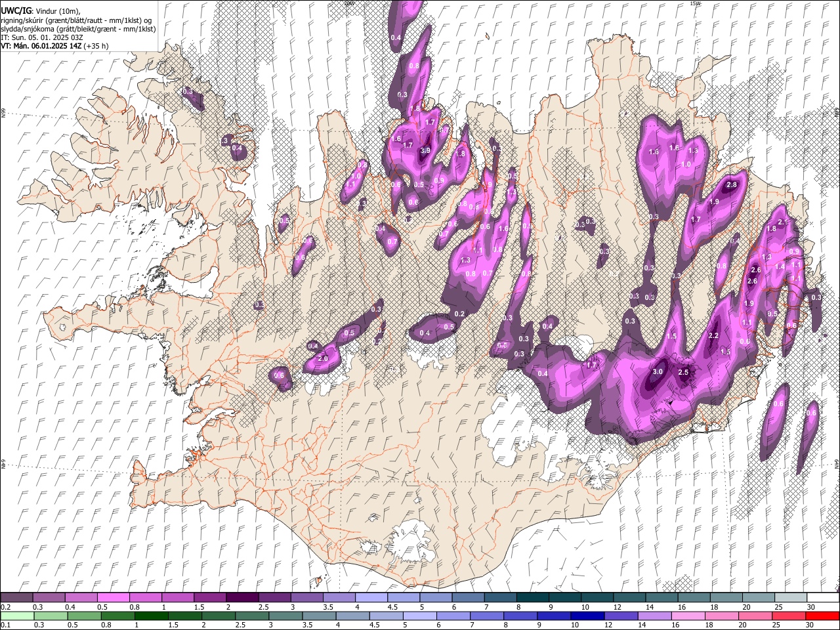Click the 0.2 swatch in purple snow legend
This screenshot has height=630, width=840.
tap(16, 597)
